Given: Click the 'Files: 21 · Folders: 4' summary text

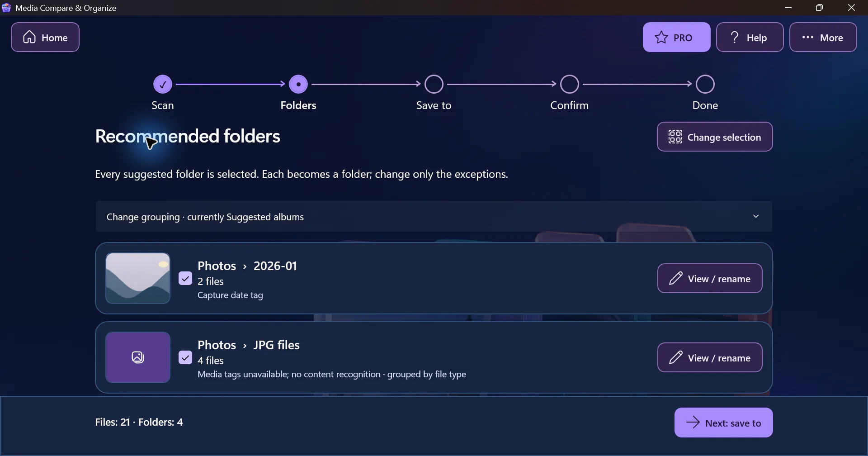Looking at the screenshot, I should click(139, 422).
